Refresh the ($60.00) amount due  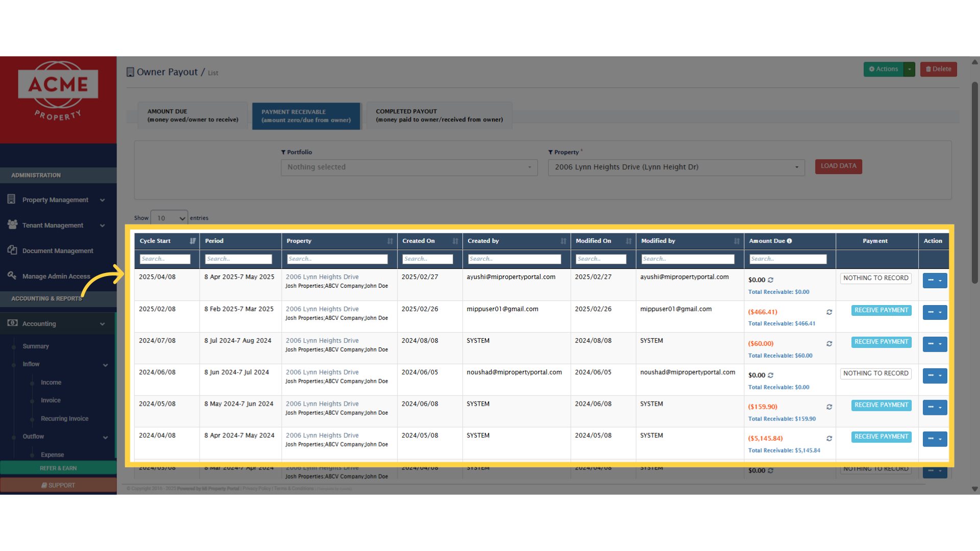(829, 344)
